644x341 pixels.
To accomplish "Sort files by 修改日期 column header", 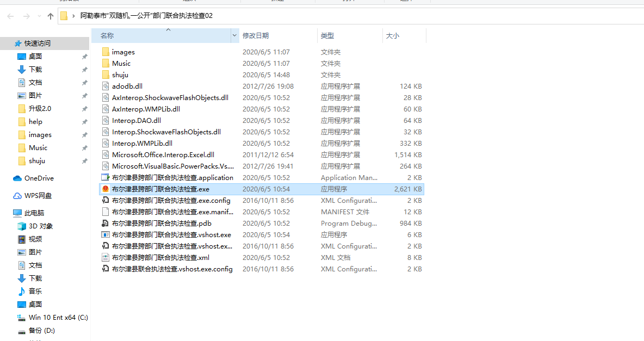I will tap(256, 36).
